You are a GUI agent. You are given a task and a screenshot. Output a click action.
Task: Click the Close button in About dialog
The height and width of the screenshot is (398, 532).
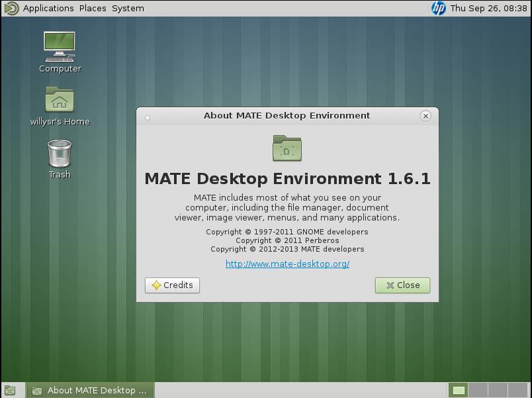(x=402, y=285)
